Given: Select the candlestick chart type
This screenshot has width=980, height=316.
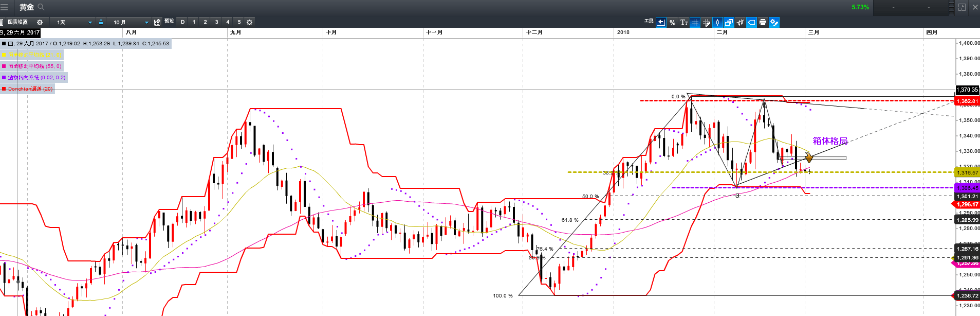Looking at the screenshot, I should [717, 22].
